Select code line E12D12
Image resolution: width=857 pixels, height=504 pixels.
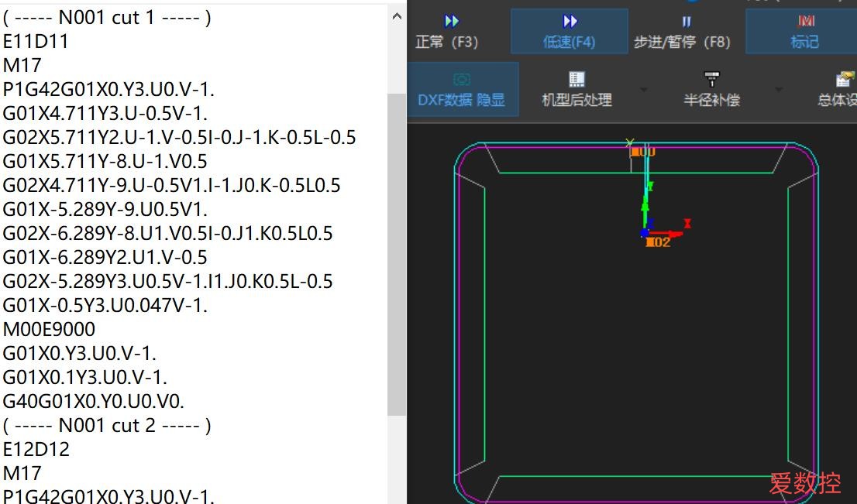point(36,450)
